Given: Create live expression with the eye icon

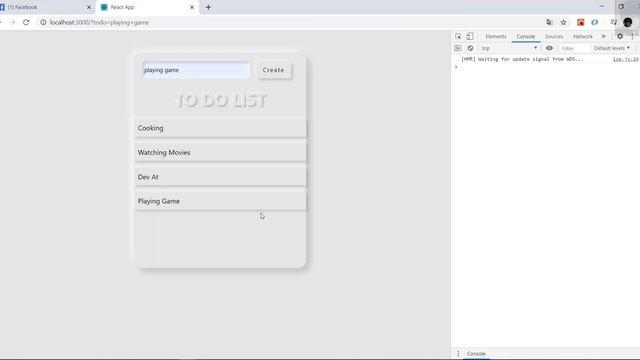Looking at the screenshot, I should [549, 48].
